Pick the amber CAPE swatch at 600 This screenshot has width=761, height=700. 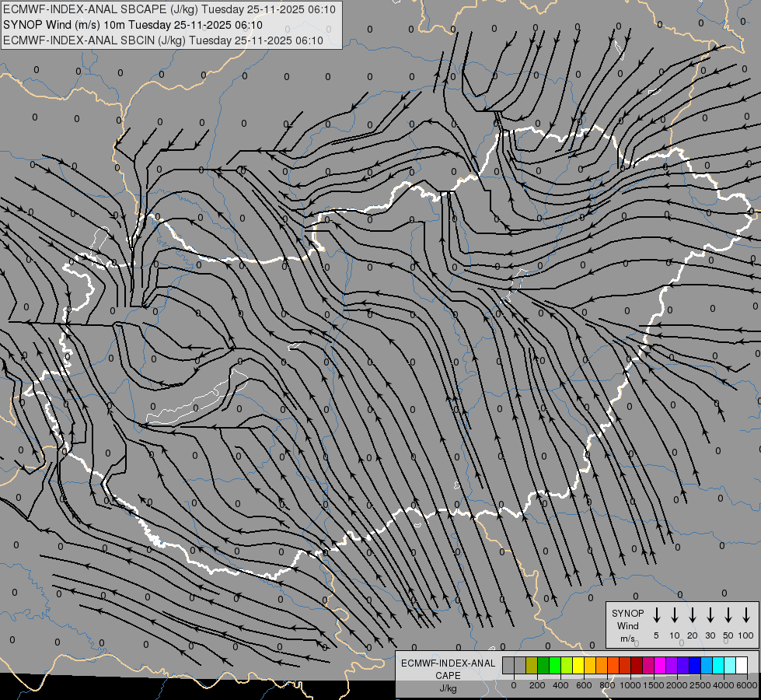tap(590, 665)
